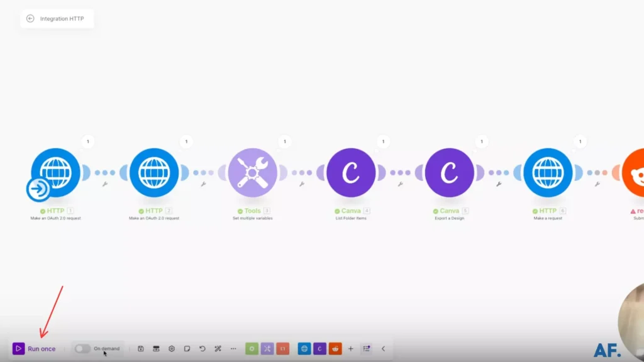Screen dimensions: 644x362
Task: Click 'Export a Design' subtitle text
Action: 449,218
